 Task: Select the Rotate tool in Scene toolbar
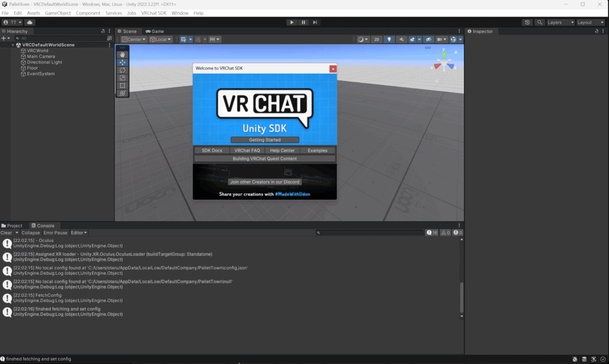click(x=123, y=70)
